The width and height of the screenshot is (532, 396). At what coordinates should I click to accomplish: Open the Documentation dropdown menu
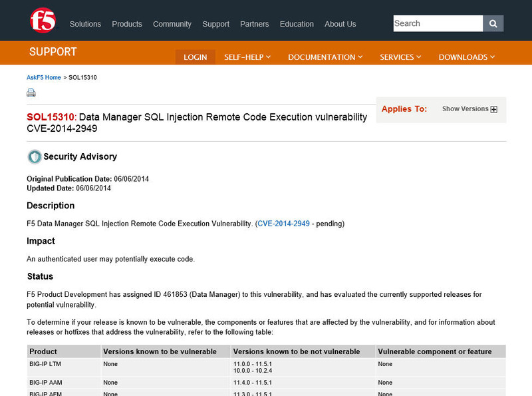325,57
